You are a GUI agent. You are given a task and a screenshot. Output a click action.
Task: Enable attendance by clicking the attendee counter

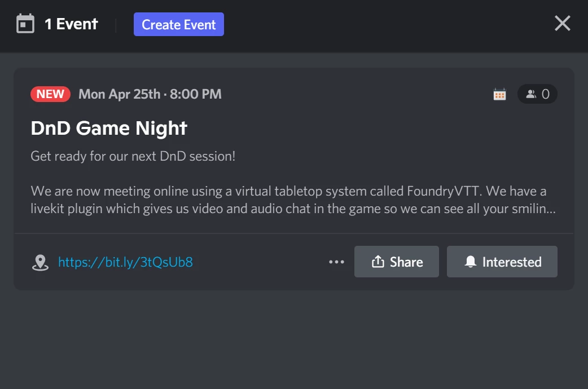click(x=537, y=94)
